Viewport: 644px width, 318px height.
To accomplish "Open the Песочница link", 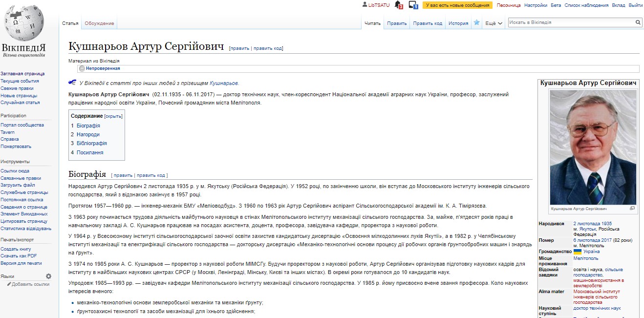I will click(509, 5).
